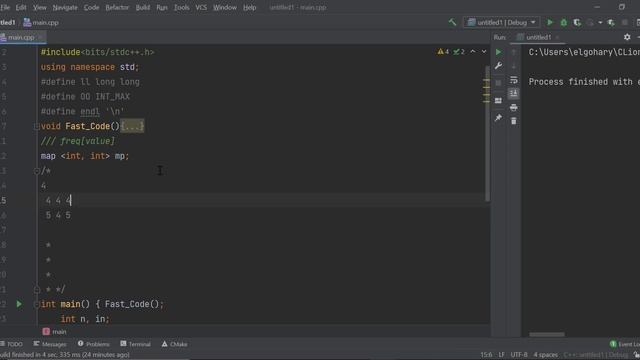The width and height of the screenshot is (640, 360).
Task: Open the Event Log from the status bar
Action: point(625,344)
